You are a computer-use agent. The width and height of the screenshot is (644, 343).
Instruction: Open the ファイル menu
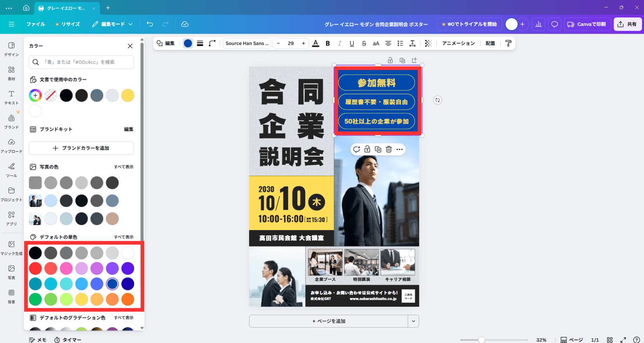tap(36, 24)
